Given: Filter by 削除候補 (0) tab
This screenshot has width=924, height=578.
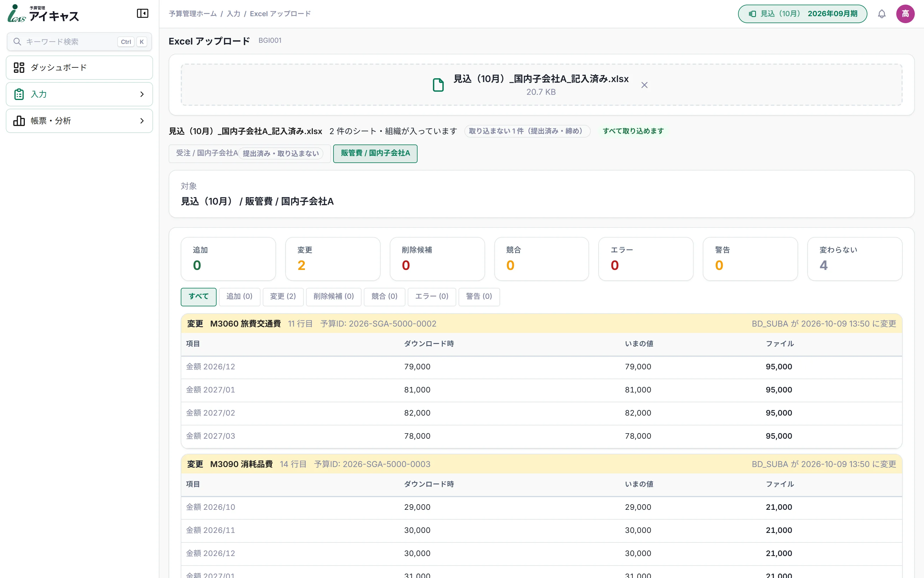Looking at the screenshot, I should click(x=334, y=297).
